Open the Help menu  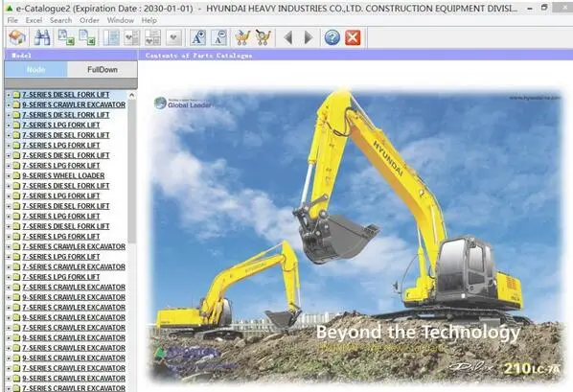click(149, 20)
